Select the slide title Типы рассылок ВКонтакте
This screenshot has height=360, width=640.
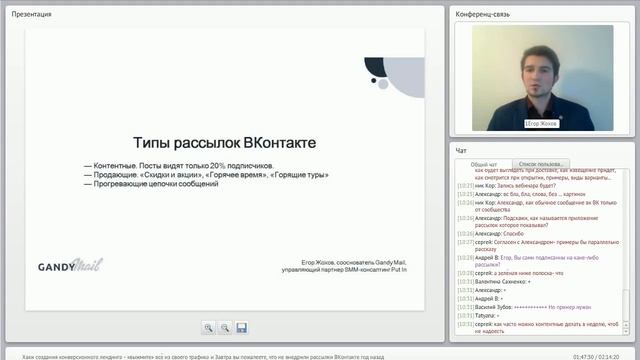coord(224,143)
